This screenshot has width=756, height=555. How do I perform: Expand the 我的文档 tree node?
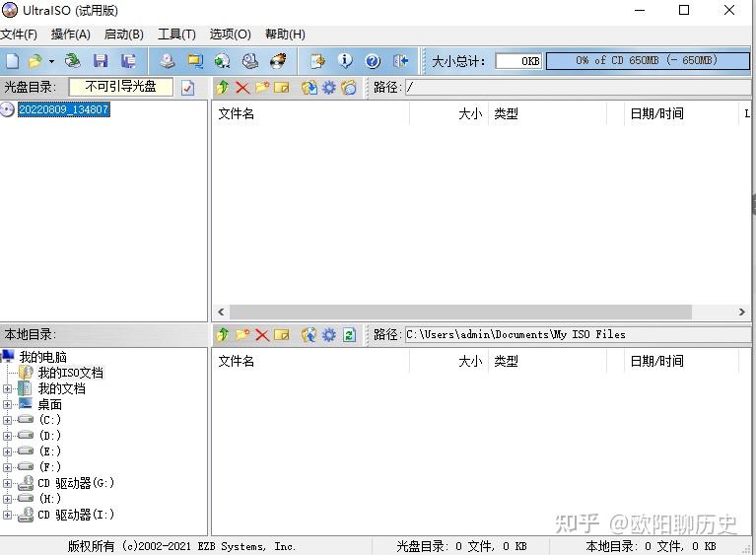(7, 388)
